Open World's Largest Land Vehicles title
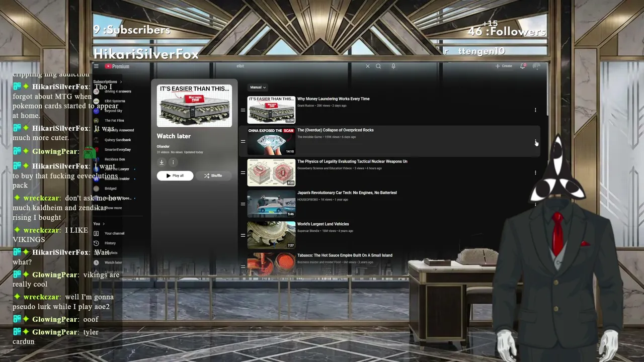The image size is (644, 362). pos(323,224)
